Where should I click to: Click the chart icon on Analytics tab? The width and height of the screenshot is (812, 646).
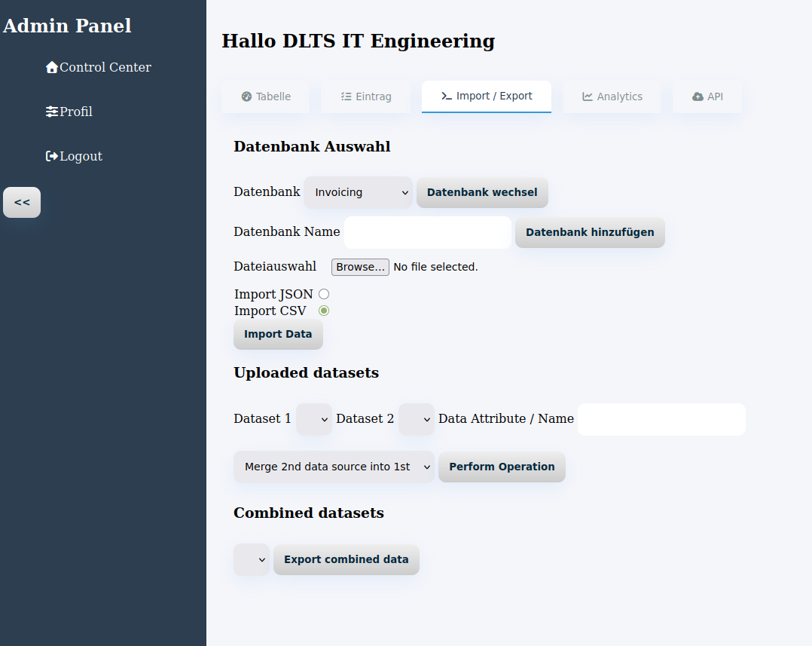tap(588, 96)
